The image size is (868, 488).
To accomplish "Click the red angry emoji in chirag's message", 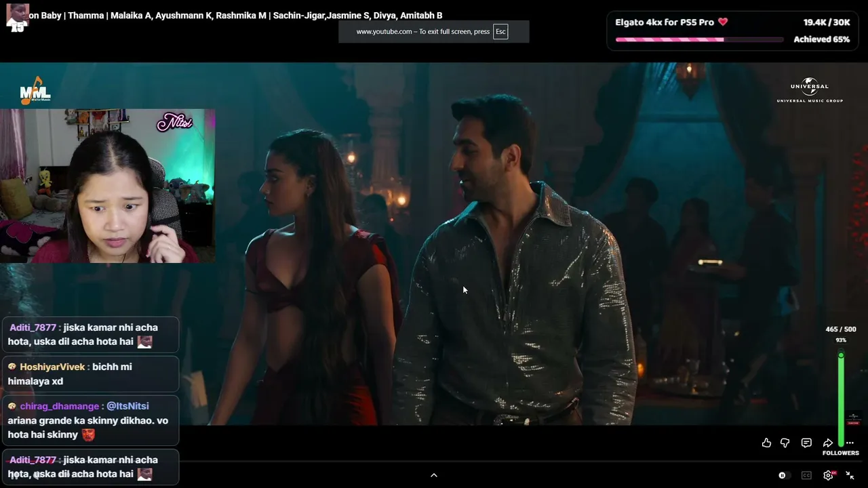I will click(88, 434).
